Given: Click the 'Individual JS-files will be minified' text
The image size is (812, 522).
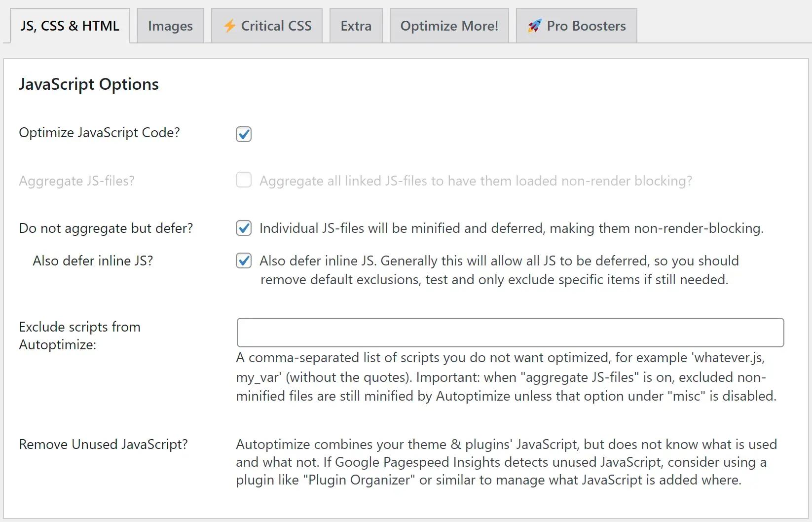Looking at the screenshot, I should (511, 228).
